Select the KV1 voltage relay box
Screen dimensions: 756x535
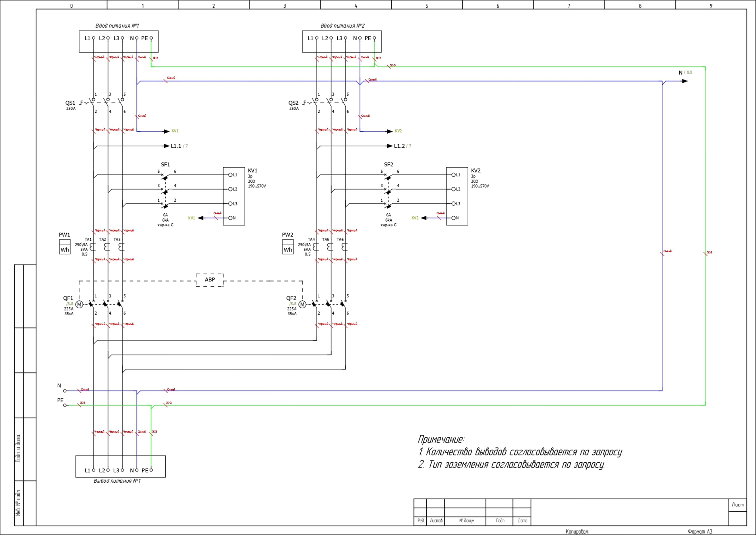tap(234, 196)
